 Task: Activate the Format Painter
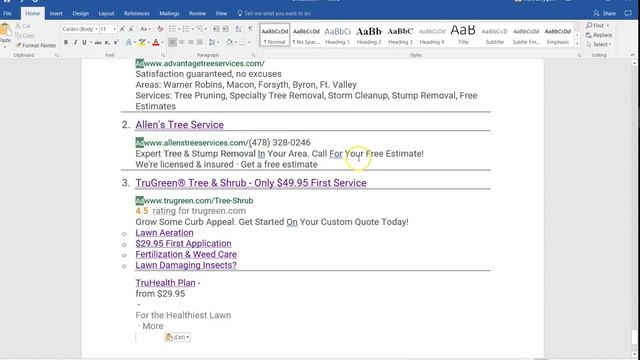coord(36,45)
